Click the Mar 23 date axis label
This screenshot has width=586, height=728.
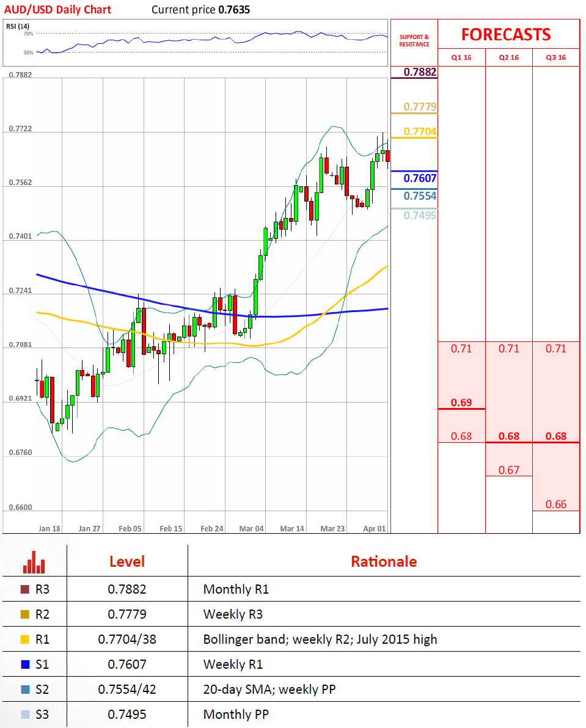pos(332,529)
